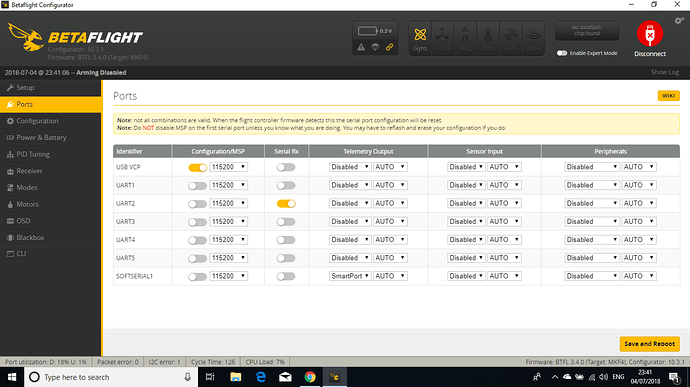Viewport: 690px width, 387px height.
Task: Enable Expert Mode switch
Action: pos(562,53)
